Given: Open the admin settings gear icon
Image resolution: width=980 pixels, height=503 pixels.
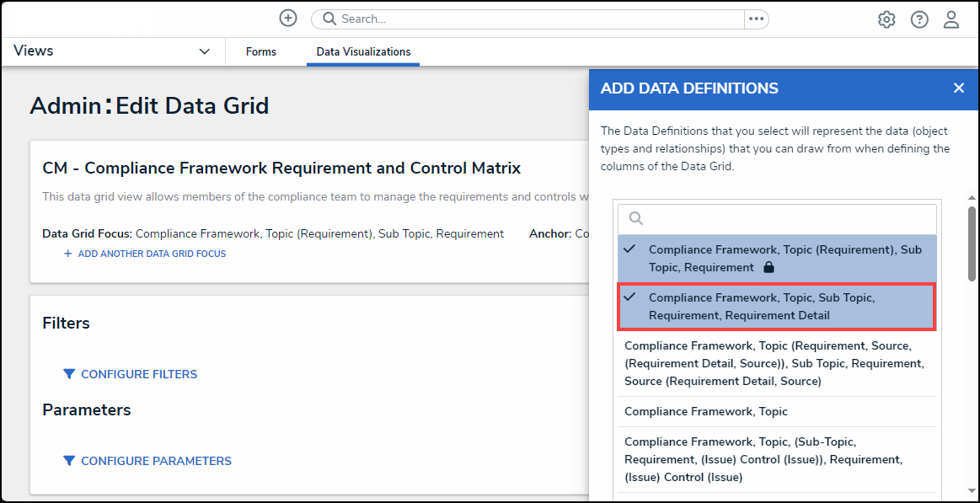Looking at the screenshot, I should pos(886,19).
